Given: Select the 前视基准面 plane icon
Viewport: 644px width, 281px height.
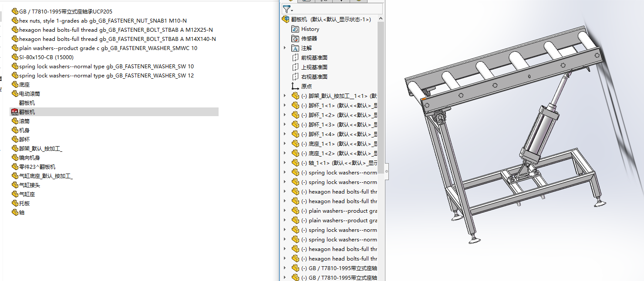Looking at the screenshot, I should click(296, 58).
